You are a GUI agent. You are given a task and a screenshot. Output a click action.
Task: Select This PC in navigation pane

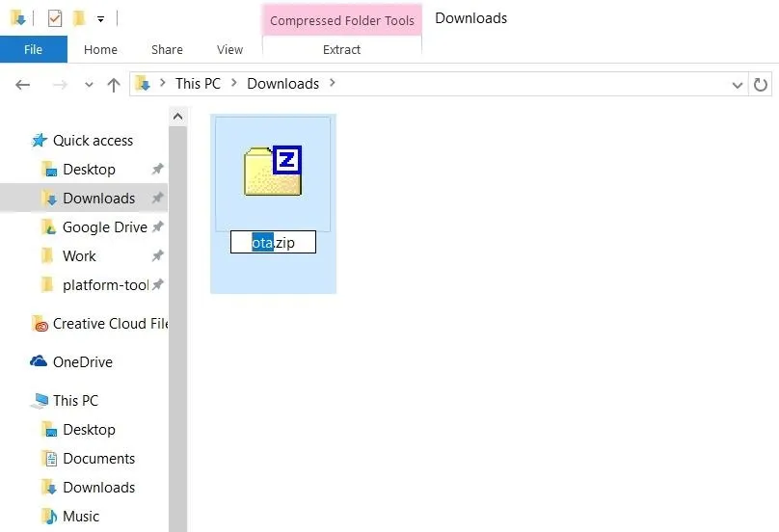[x=75, y=400]
